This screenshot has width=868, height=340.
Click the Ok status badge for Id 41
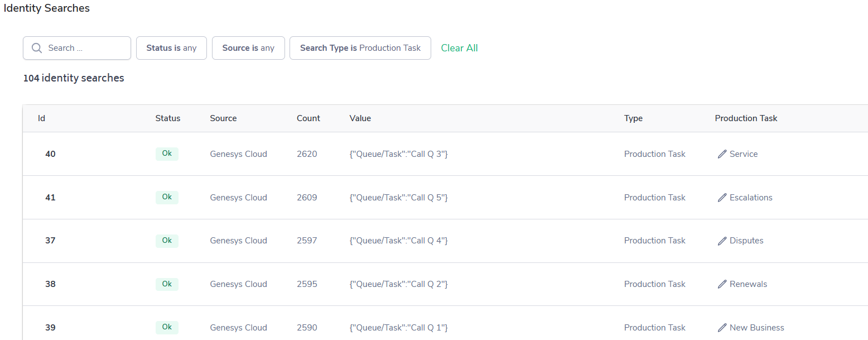(x=167, y=197)
